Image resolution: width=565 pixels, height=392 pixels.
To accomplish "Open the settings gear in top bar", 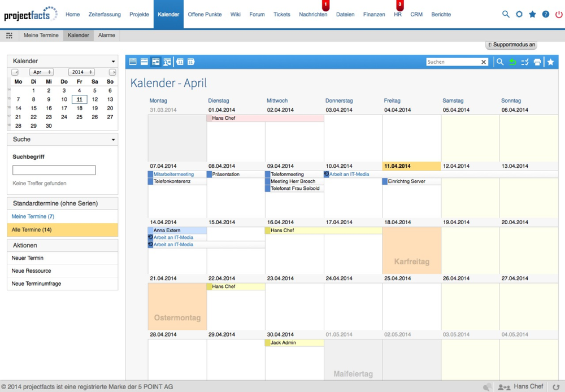I will [x=519, y=15].
